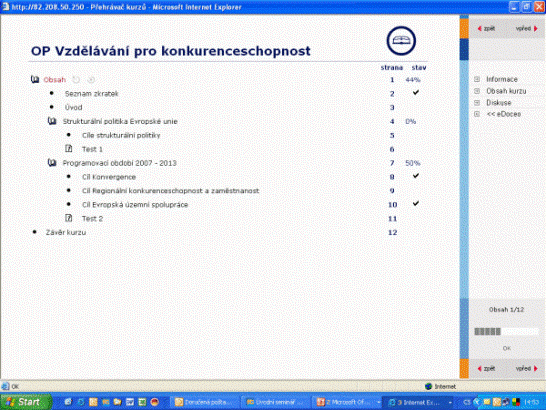546x410 pixels.
Task: Click the checkmark for Cíl Evropská územní spolupráce
Action: (416, 203)
